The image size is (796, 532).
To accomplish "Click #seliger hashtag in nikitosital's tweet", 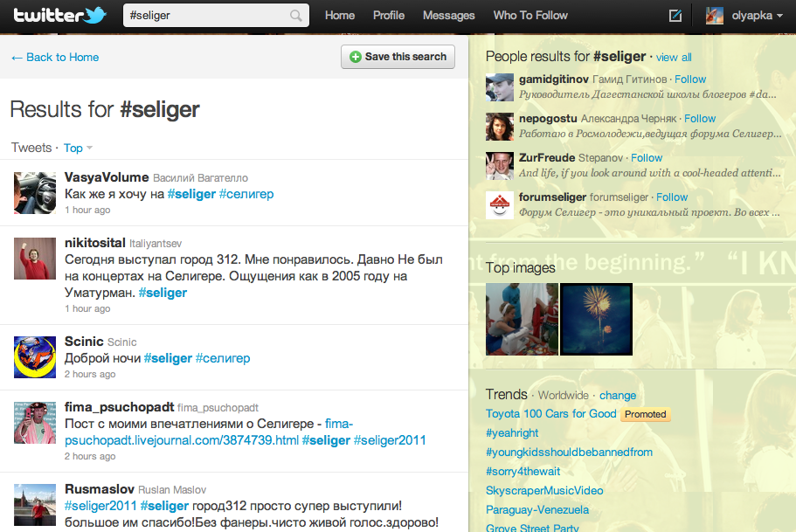I will (163, 293).
